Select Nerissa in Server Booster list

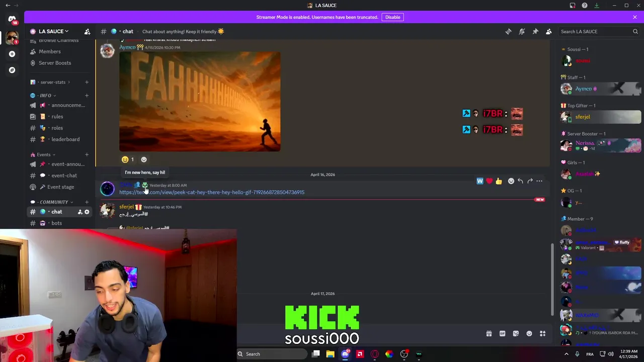(600, 145)
